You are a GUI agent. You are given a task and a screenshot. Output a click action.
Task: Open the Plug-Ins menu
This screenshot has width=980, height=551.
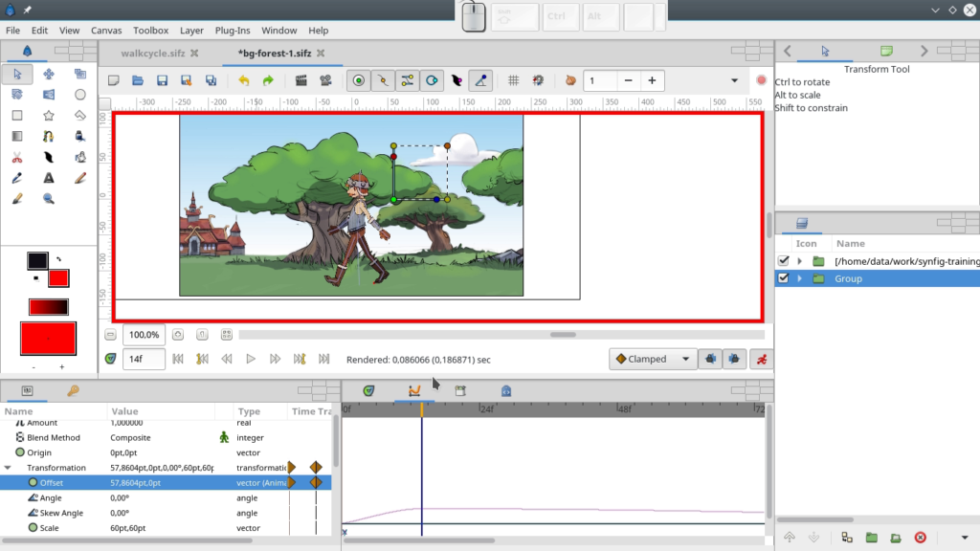[232, 30]
